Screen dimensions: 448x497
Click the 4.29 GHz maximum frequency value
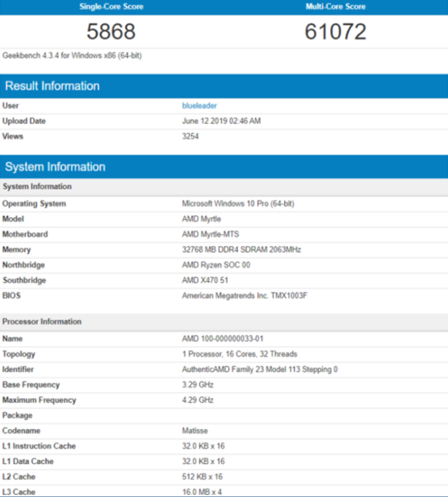tap(198, 400)
